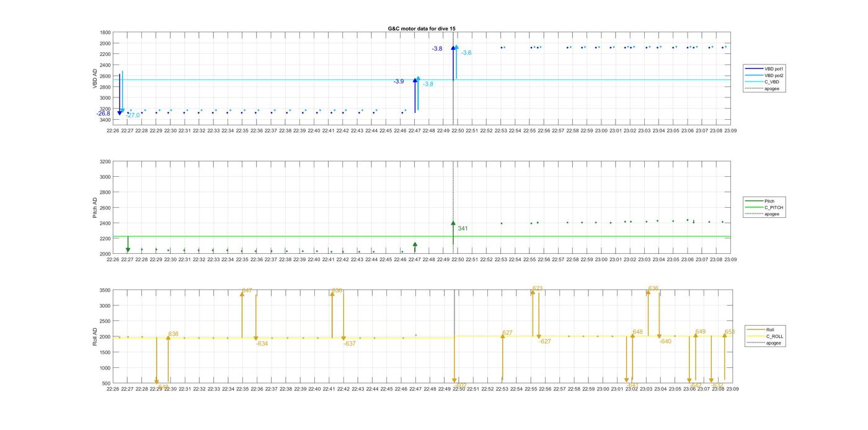Select the 'C_PITCH' legend entry

tap(774, 207)
